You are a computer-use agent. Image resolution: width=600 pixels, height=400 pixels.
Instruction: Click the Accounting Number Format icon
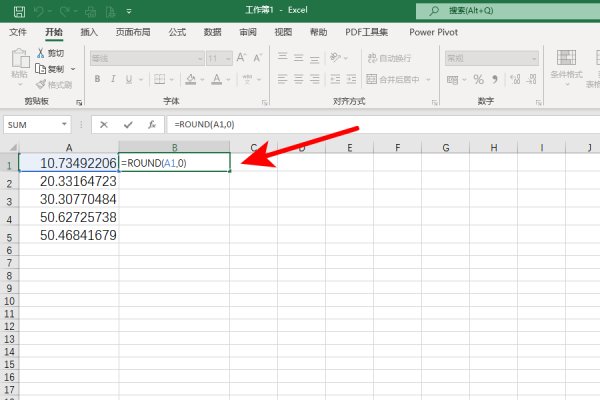coord(452,80)
